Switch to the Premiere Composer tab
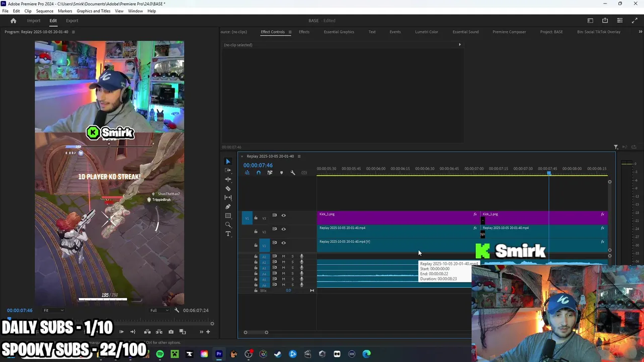Image resolution: width=644 pixels, height=362 pixels. pos(509,32)
